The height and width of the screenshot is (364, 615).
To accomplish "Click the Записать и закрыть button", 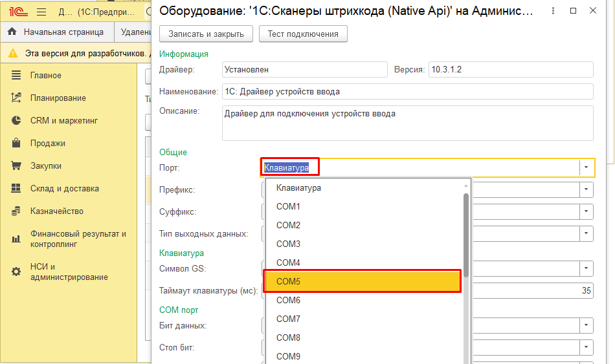I will pyautogui.click(x=206, y=34).
